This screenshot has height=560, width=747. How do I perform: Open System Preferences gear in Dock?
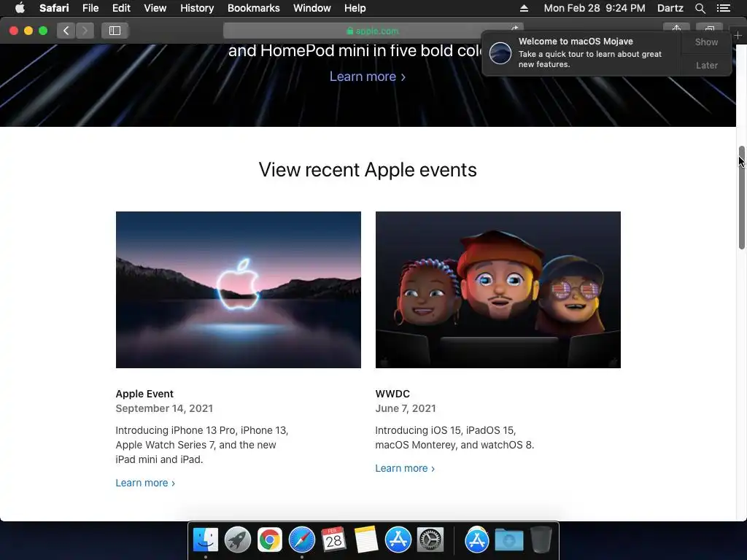430,540
